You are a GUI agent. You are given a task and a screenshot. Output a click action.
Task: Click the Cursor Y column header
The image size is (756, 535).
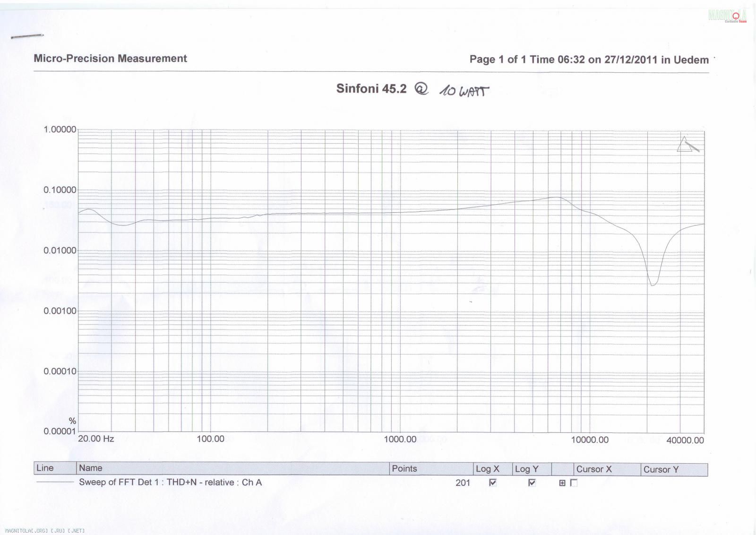(661, 469)
